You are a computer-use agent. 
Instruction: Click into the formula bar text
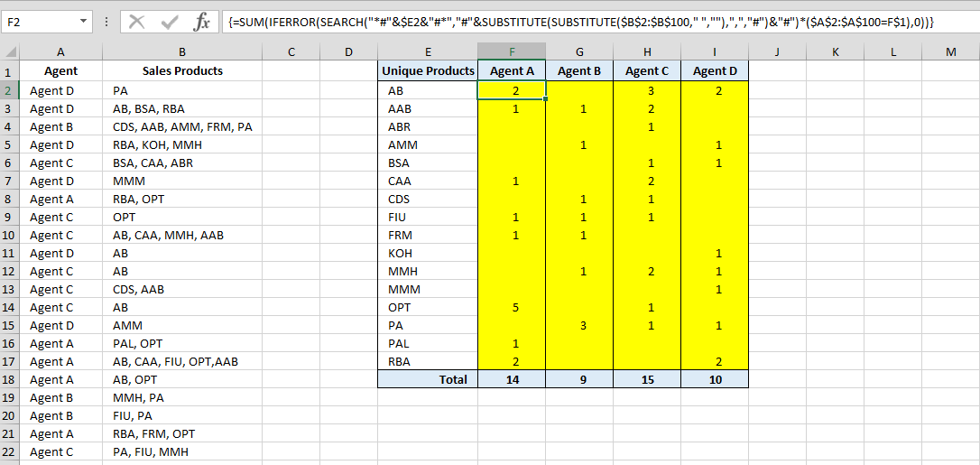click(x=599, y=22)
